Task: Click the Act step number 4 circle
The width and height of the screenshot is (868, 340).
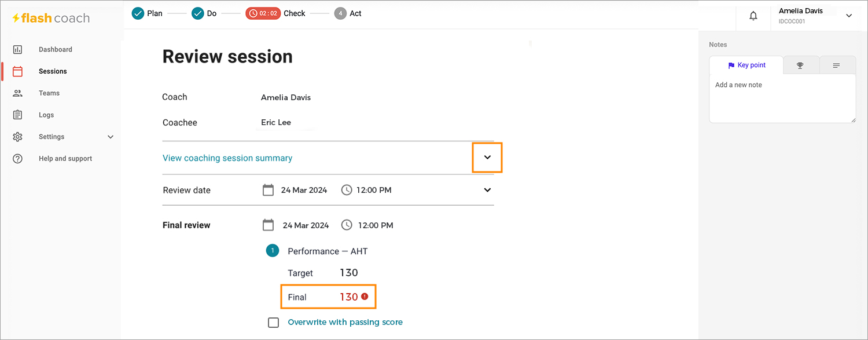Action: (340, 13)
